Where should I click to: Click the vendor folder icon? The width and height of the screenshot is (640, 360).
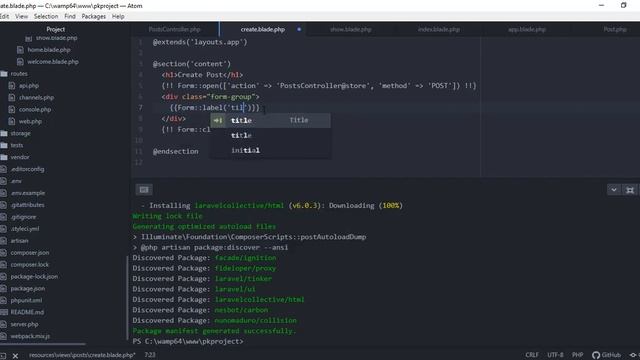(4, 157)
